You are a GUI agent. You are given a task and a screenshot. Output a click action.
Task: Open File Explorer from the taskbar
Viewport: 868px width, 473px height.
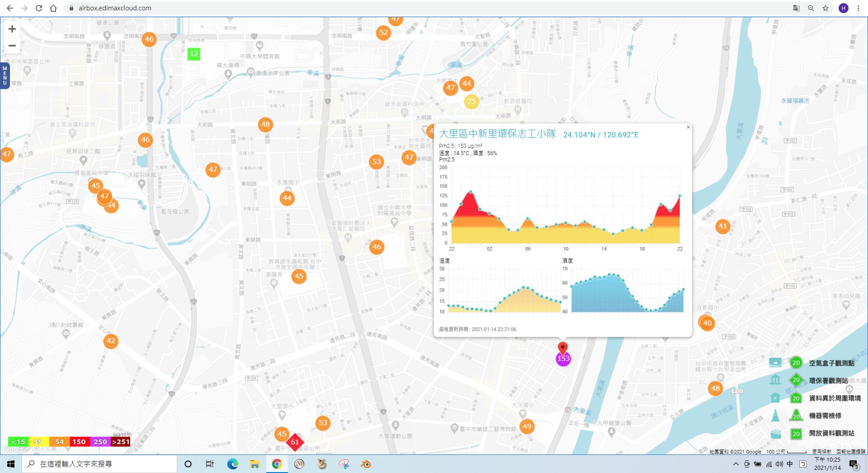pyautogui.click(x=255, y=464)
